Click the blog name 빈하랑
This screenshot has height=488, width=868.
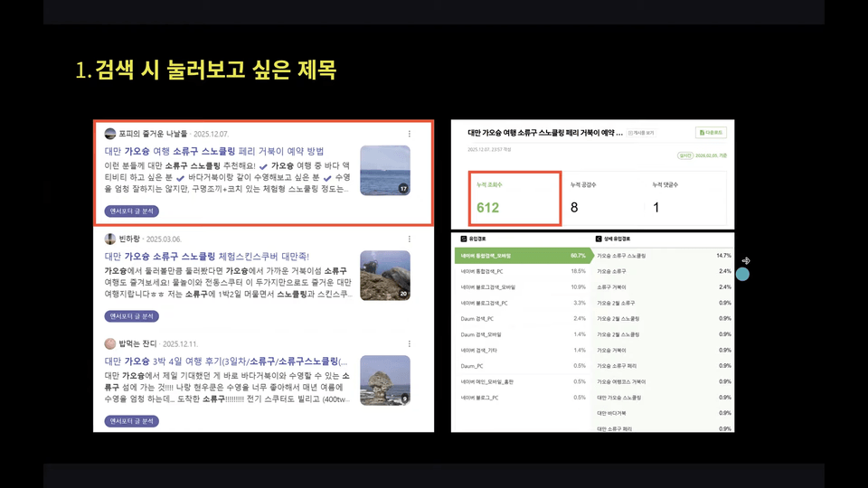(129, 239)
